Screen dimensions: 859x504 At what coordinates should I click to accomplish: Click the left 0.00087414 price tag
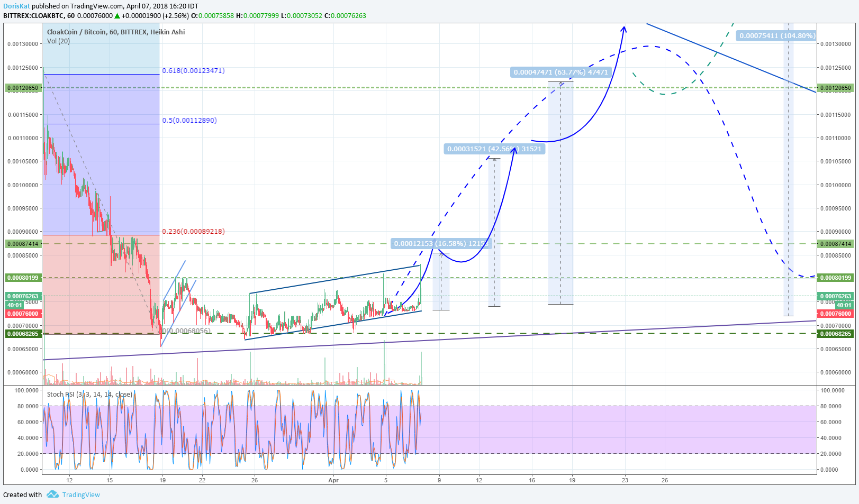pos(23,244)
